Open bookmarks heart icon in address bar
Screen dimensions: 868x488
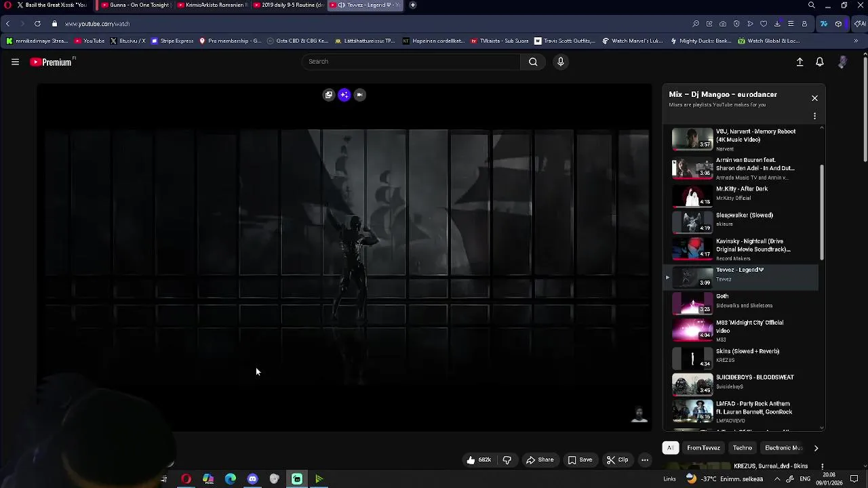764,24
